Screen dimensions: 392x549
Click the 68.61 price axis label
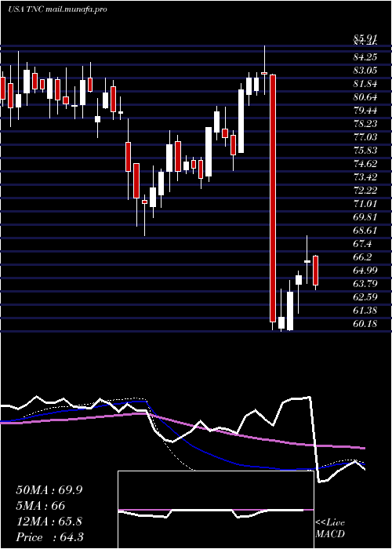click(x=365, y=230)
